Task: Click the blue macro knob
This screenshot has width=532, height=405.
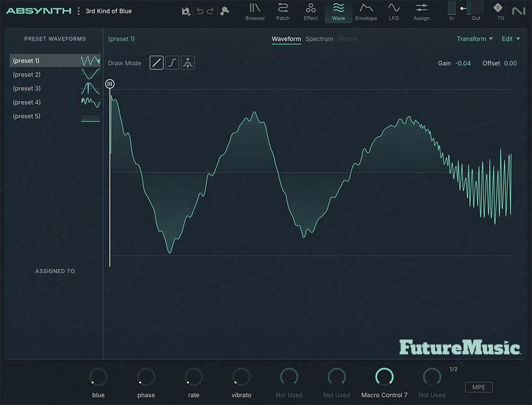Action: pyautogui.click(x=98, y=377)
